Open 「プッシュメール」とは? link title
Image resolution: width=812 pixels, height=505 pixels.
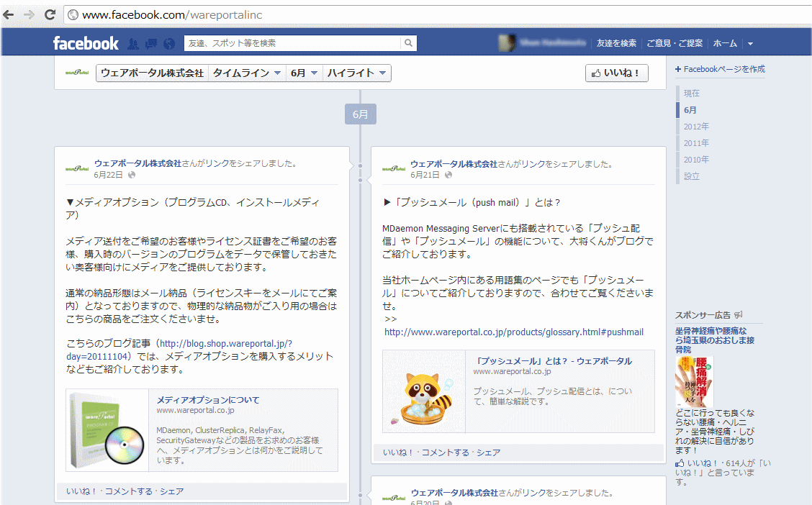click(x=553, y=361)
